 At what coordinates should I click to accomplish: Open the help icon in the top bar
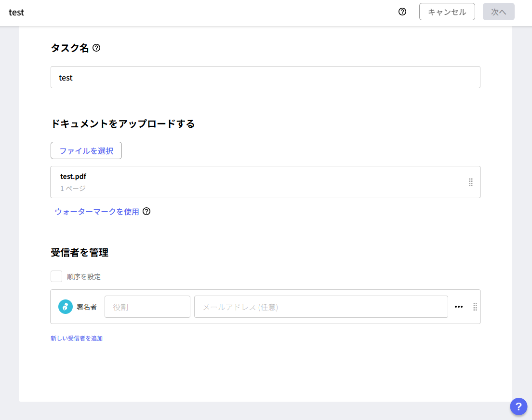pyautogui.click(x=402, y=12)
